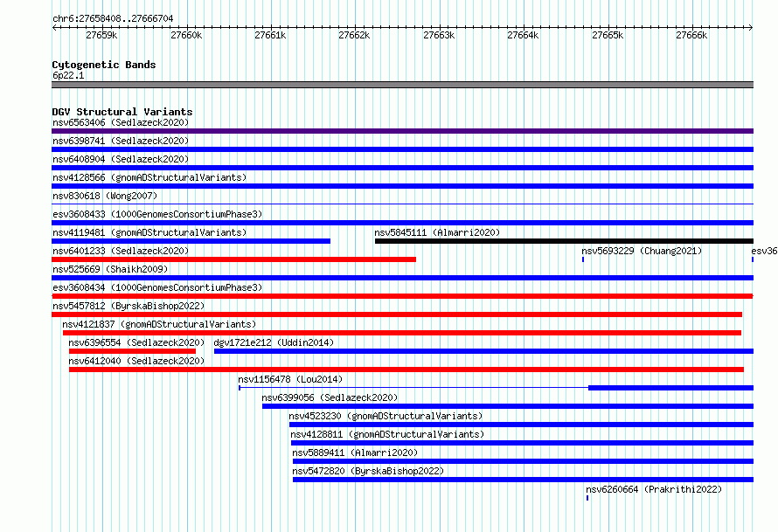Click the ruler's right arrow end

tap(751, 27)
